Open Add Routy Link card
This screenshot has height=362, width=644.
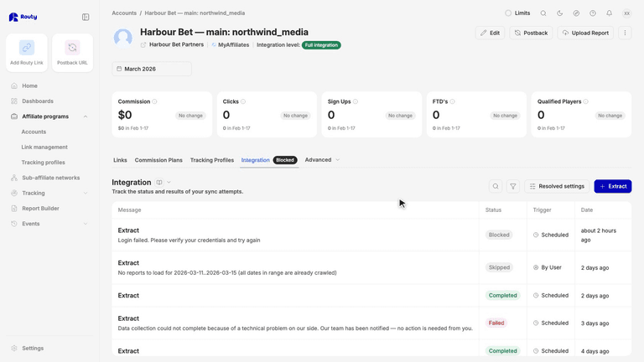tap(27, 53)
